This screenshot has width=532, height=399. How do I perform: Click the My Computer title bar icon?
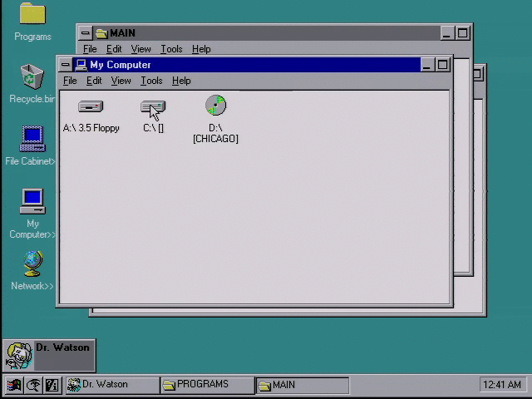(81, 65)
